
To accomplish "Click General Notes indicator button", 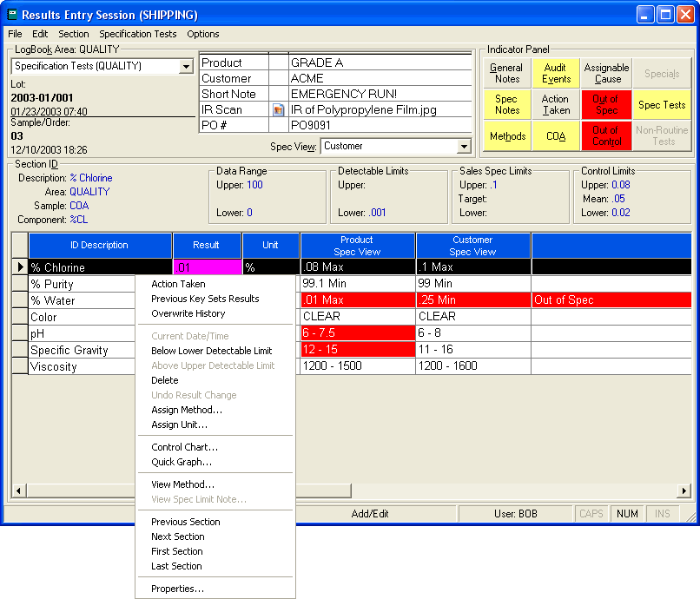I will (507, 73).
